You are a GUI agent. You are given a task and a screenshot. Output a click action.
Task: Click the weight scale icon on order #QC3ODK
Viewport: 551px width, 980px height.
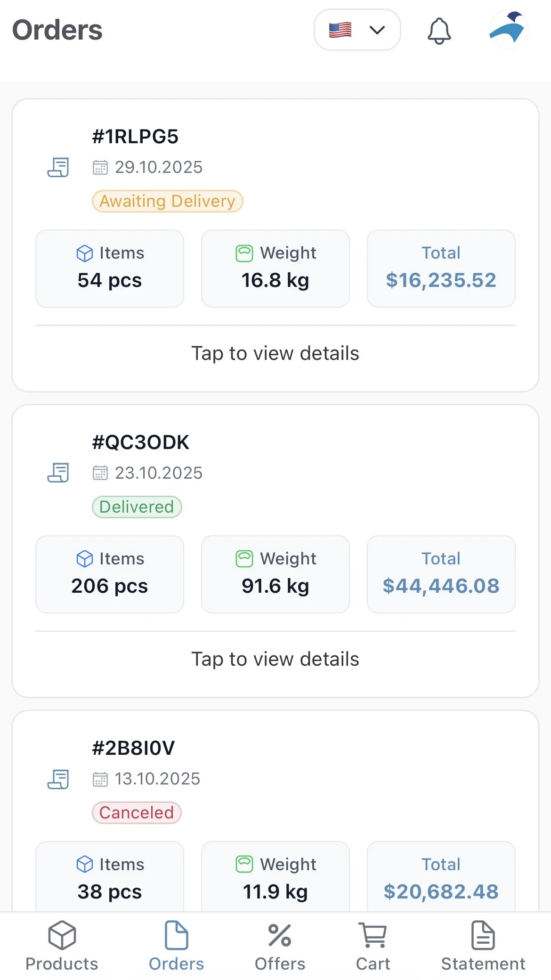click(x=243, y=558)
